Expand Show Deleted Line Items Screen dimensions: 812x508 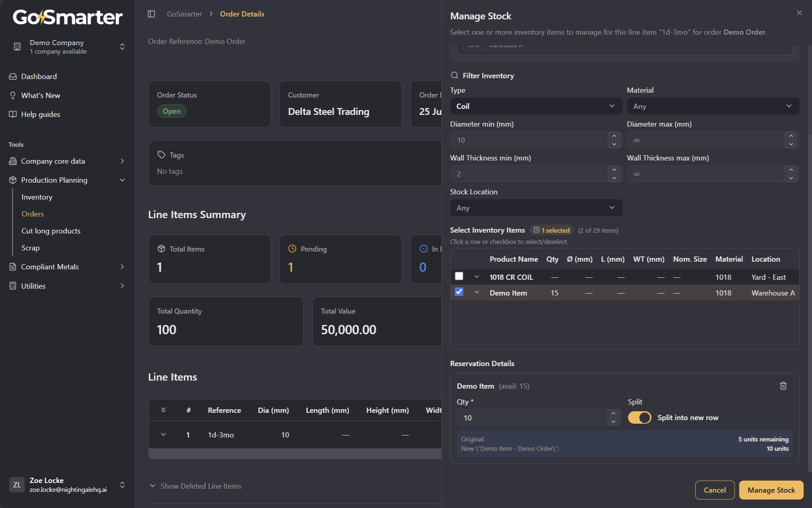click(x=195, y=486)
